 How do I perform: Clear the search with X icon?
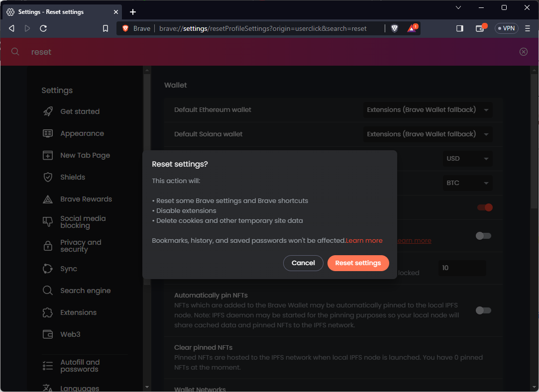tap(523, 52)
